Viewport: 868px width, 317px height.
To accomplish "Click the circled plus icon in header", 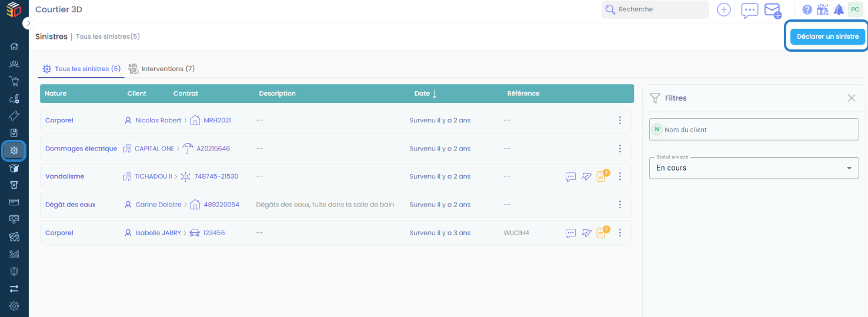I will tap(724, 9).
